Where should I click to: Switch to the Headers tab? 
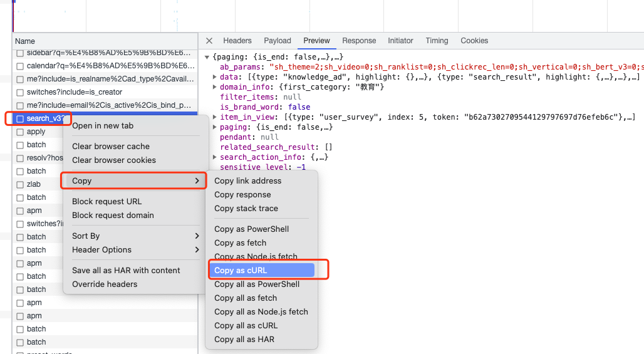(x=237, y=41)
